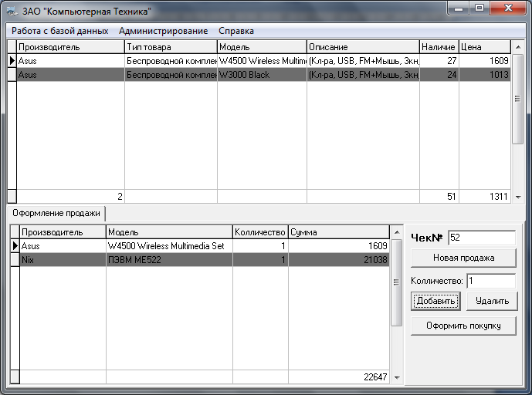Select the 'Nix' manufacturer cell
This screenshot has height=395, width=532.
tap(63, 260)
